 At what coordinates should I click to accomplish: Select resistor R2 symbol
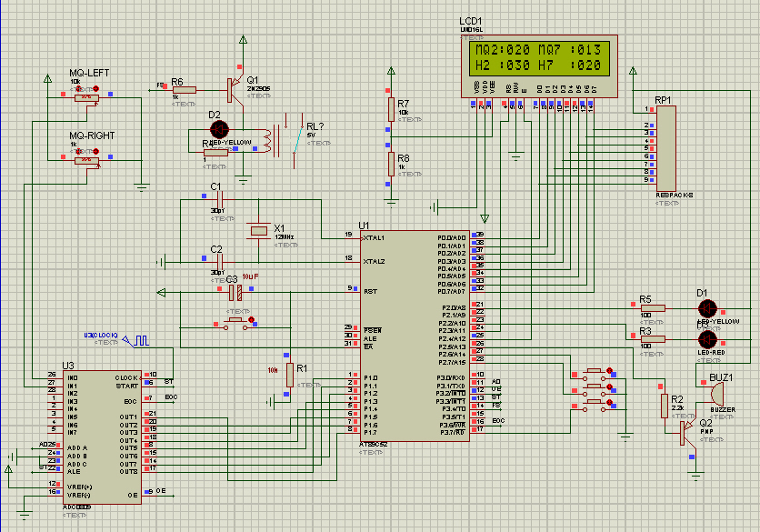click(665, 406)
